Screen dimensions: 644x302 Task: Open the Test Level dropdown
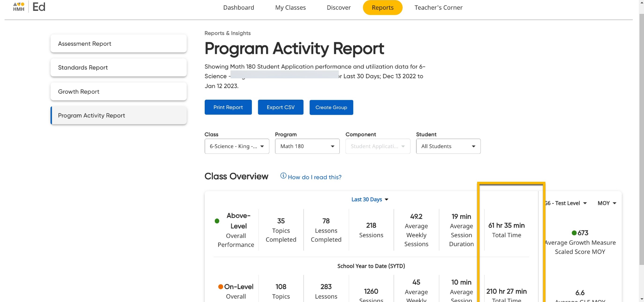pos(566,203)
